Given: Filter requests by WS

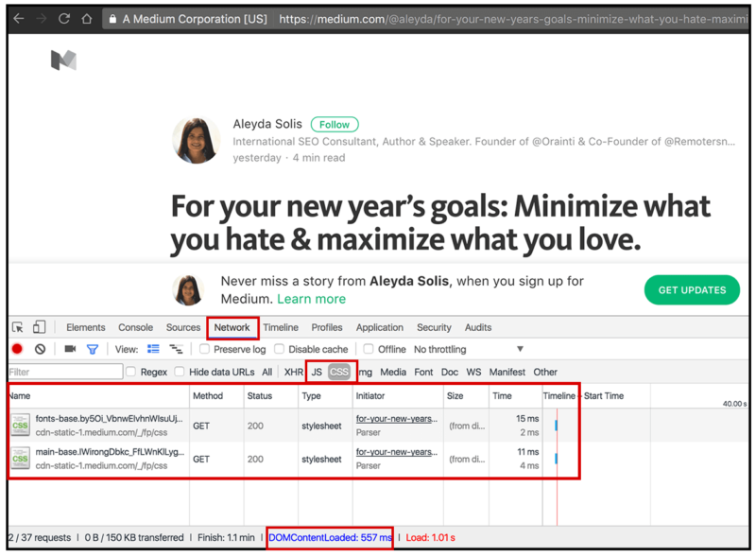Looking at the screenshot, I should (473, 372).
